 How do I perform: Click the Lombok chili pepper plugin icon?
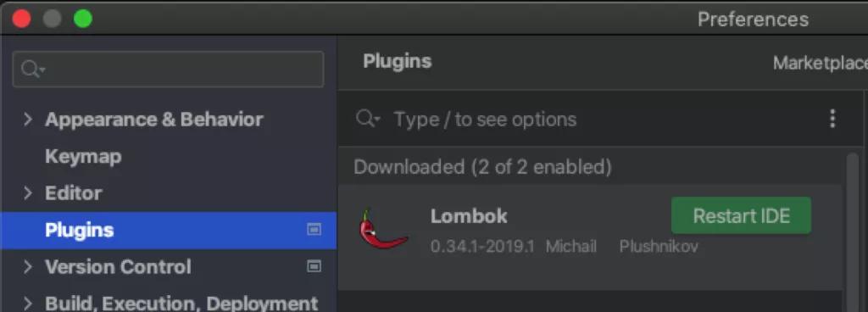point(382,229)
